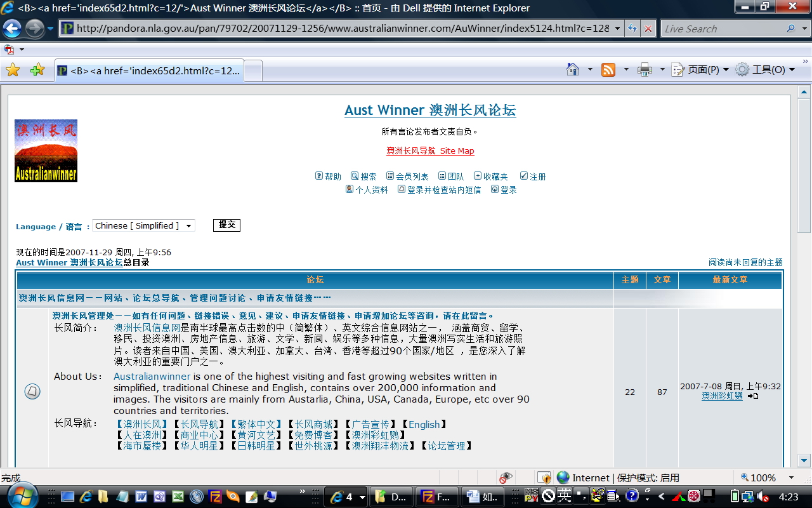Go to the browser Home page icon

[573, 69]
